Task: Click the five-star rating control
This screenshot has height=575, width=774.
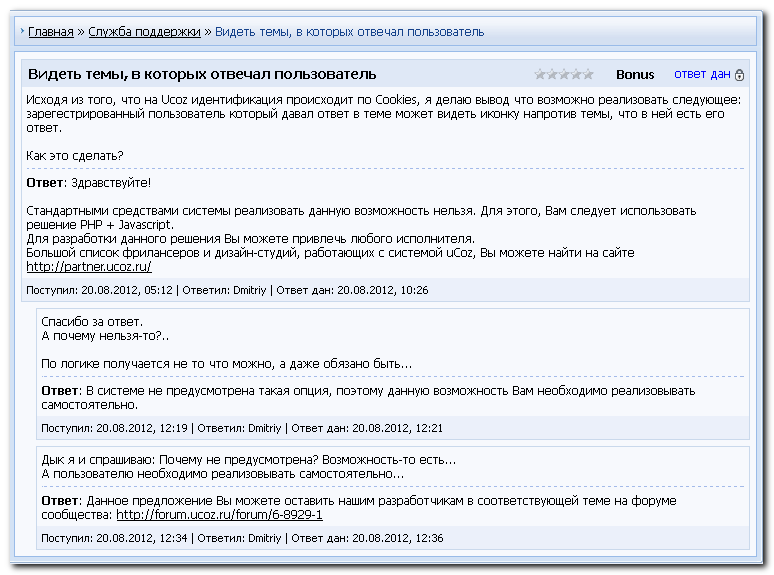Action: [564, 75]
